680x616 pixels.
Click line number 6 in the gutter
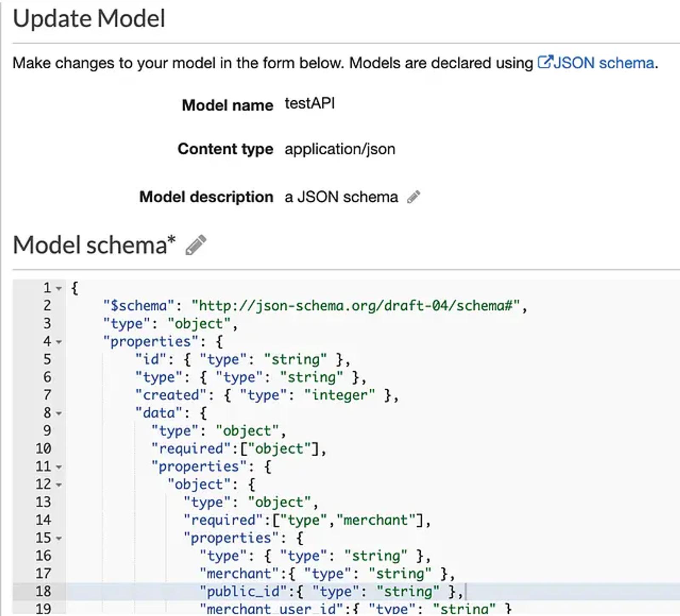pos(47,377)
